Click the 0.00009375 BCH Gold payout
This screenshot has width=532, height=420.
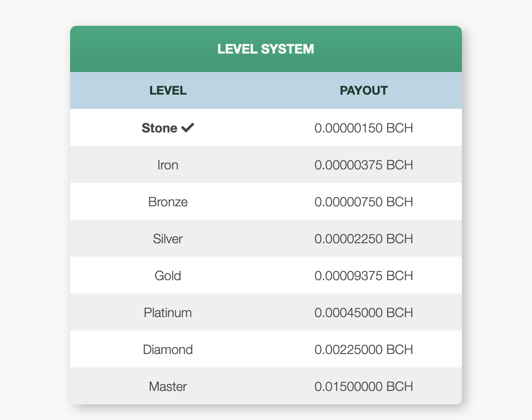point(364,276)
